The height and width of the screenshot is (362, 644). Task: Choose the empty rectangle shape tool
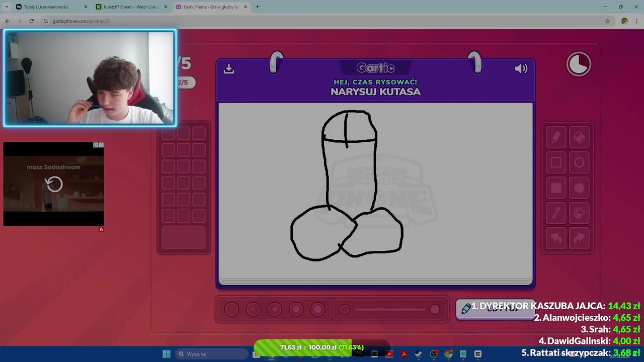pos(556,162)
